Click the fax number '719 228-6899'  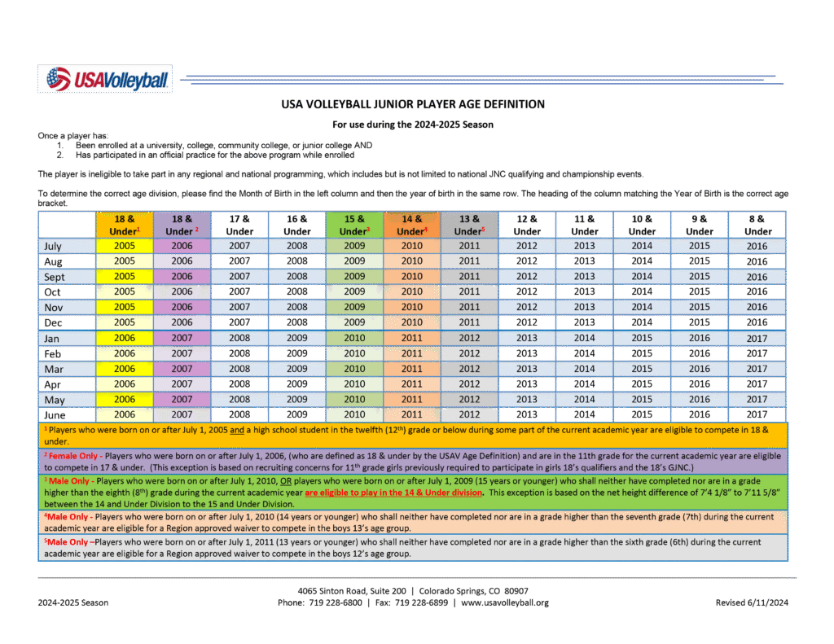(421, 602)
